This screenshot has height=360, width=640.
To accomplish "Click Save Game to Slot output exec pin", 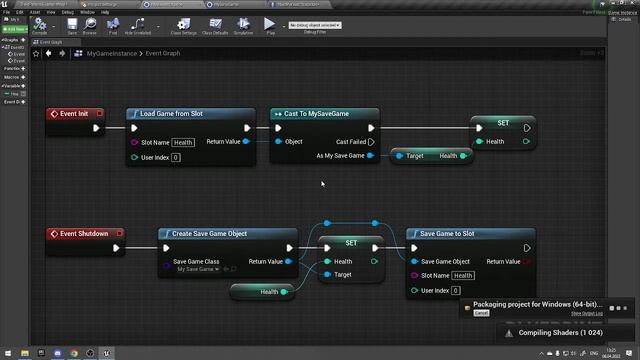I will [527, 248].
